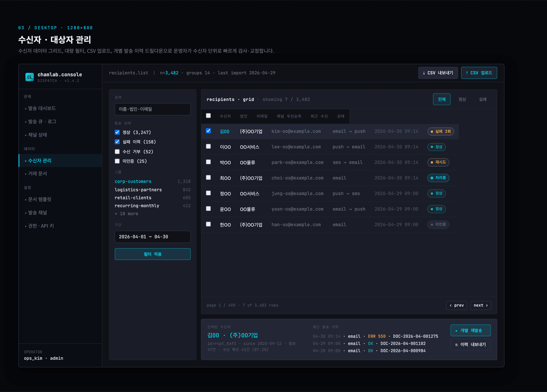Image resolution: width=547 pixels, height=392 pixels.
Task: Select the retail-clients group
Action: pos(153,198)
